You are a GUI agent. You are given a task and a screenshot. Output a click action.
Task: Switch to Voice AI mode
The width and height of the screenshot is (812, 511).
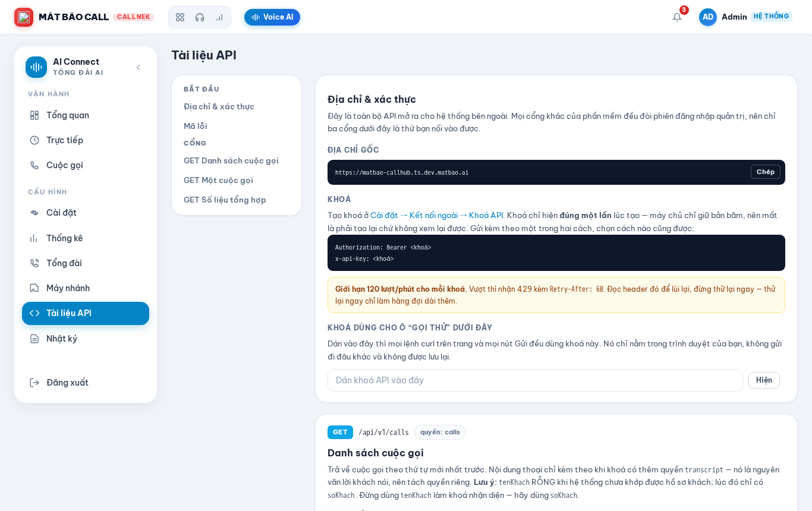point(272,17)
